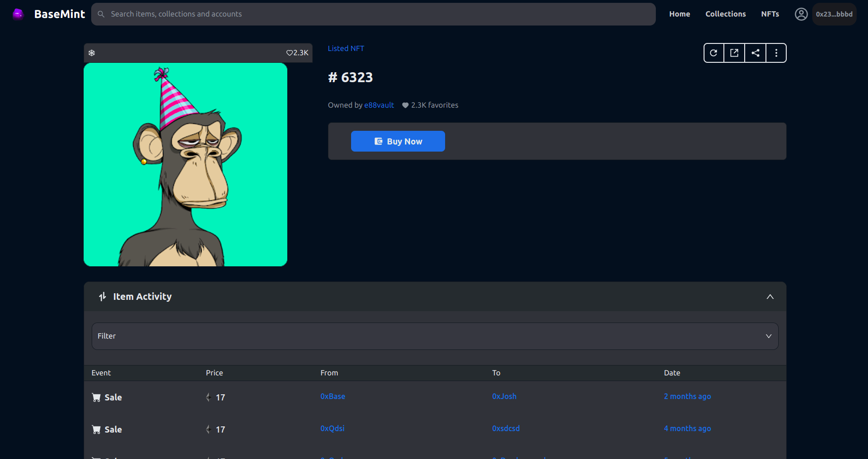Screen dimensions: 868x459
Task: Share this NFT using share icon
Action: pos(756,53)
